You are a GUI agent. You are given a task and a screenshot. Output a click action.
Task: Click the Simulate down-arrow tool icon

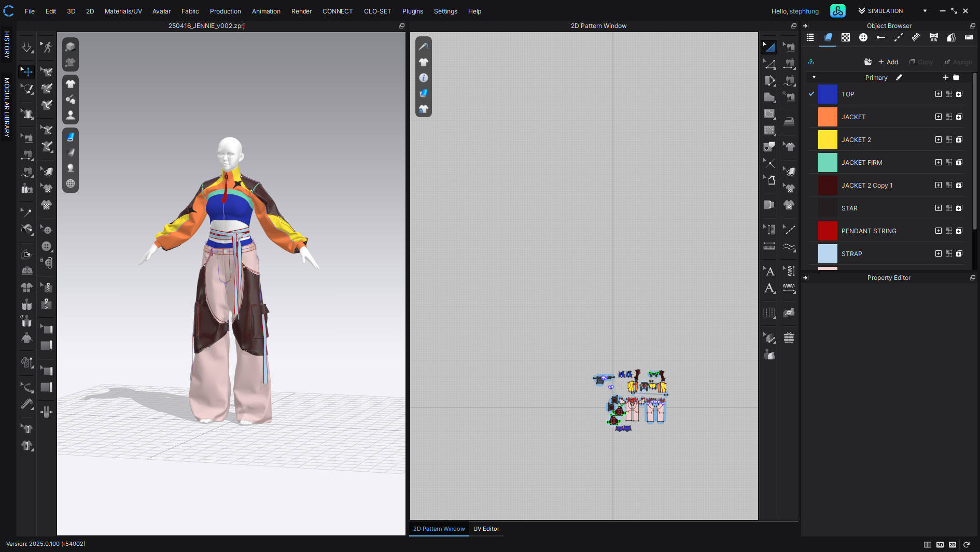(x=26, y=48)
